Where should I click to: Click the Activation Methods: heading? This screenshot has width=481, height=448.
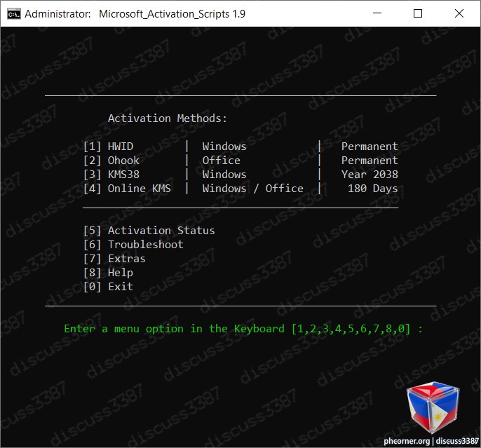pos(167,118)
